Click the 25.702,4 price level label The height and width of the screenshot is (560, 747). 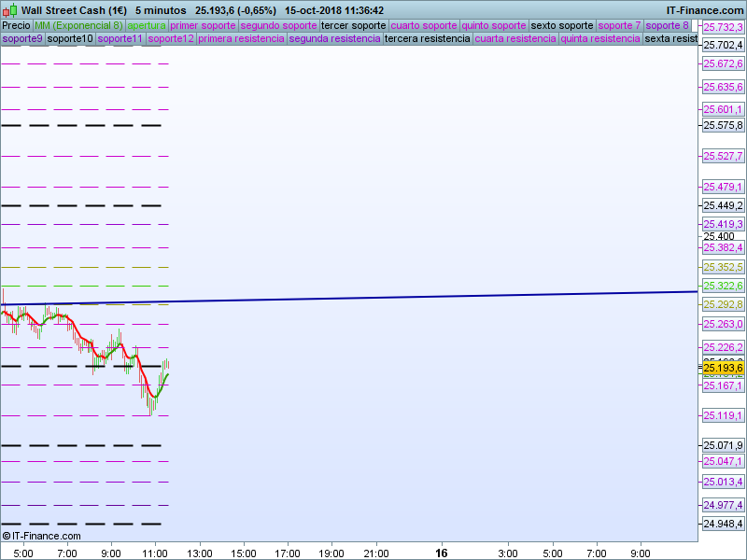pos(723,45)
